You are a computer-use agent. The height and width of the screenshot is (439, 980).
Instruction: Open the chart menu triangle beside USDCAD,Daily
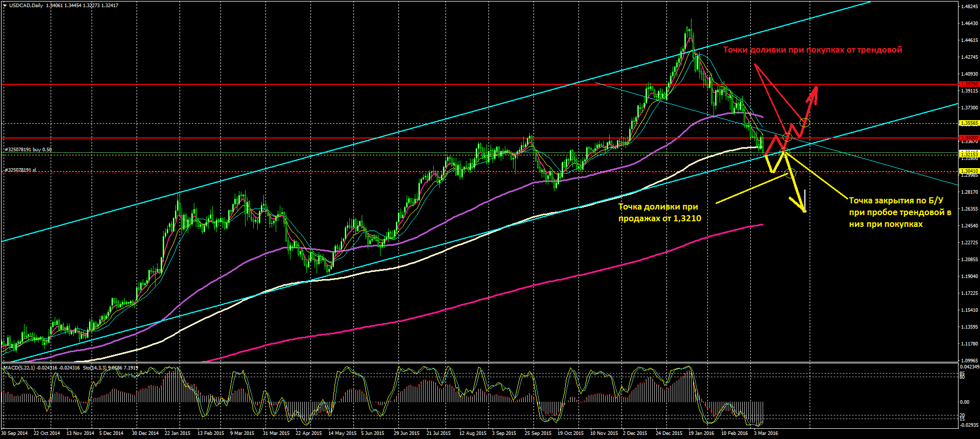pos(5,6)
